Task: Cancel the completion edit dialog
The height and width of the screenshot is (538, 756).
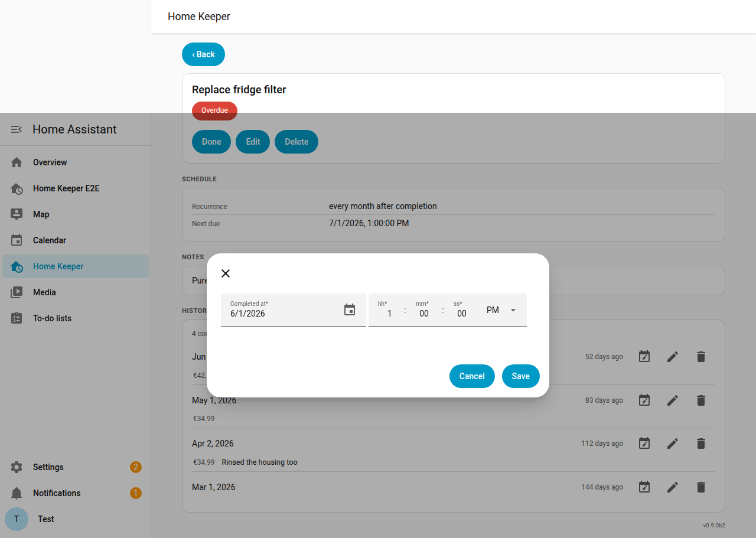Action: [x=472, y=376]
